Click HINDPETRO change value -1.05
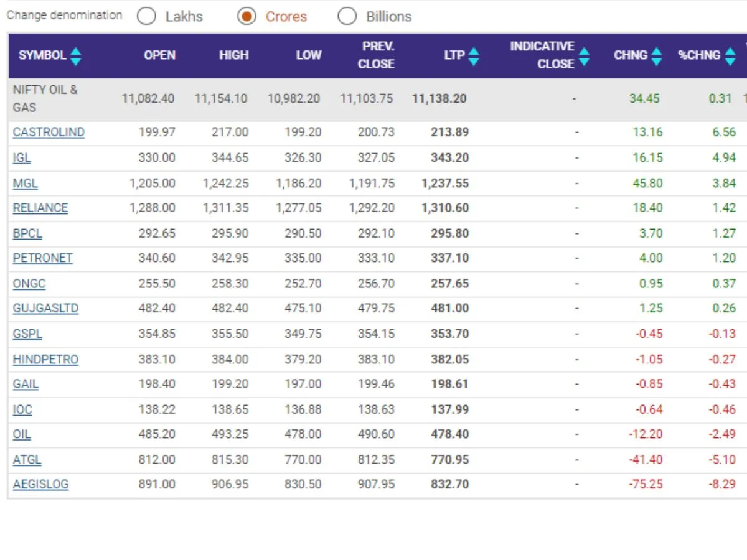The width and height of the screenshot is (747, 560). click(x=649, y=360)
